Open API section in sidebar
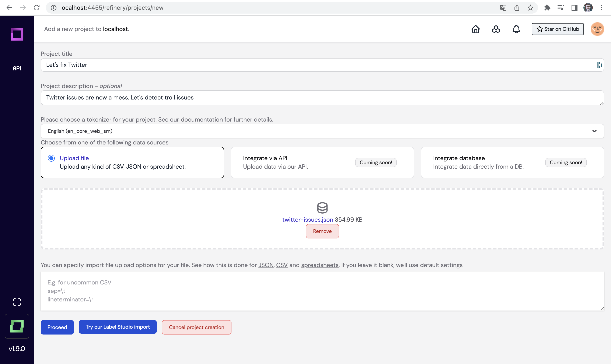The width and height of the screenshot is (611, 364). coord(17,69)
